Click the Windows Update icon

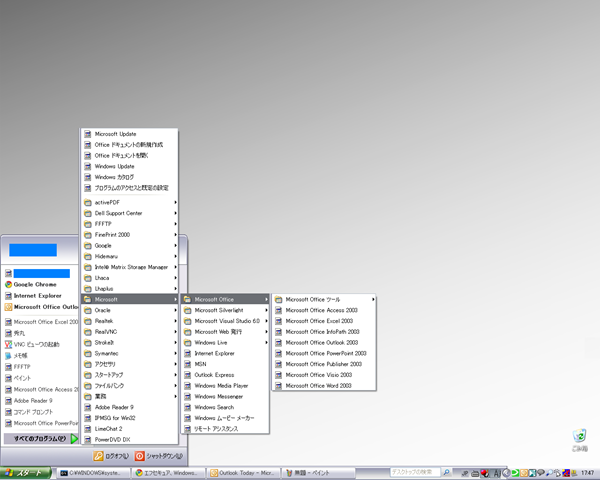[x=88, y=166]
